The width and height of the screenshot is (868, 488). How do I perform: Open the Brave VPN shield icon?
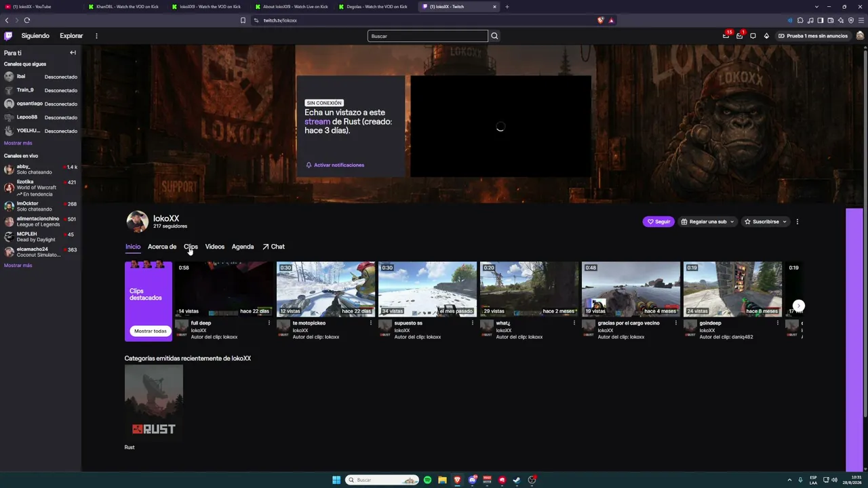(x=851, y=20)
